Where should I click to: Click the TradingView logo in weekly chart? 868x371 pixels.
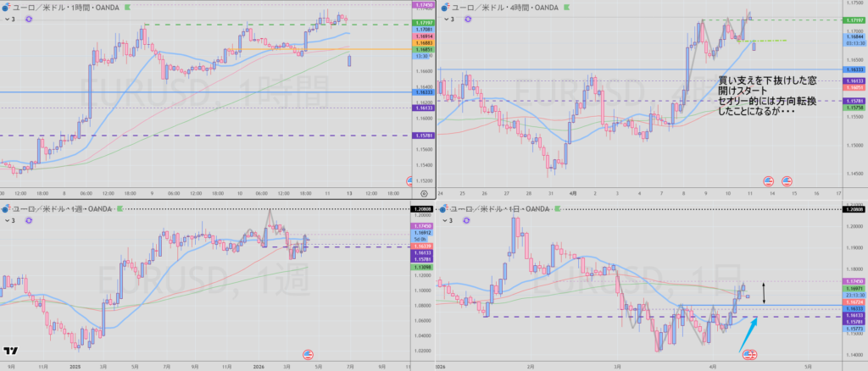click(x=11, y=352)
